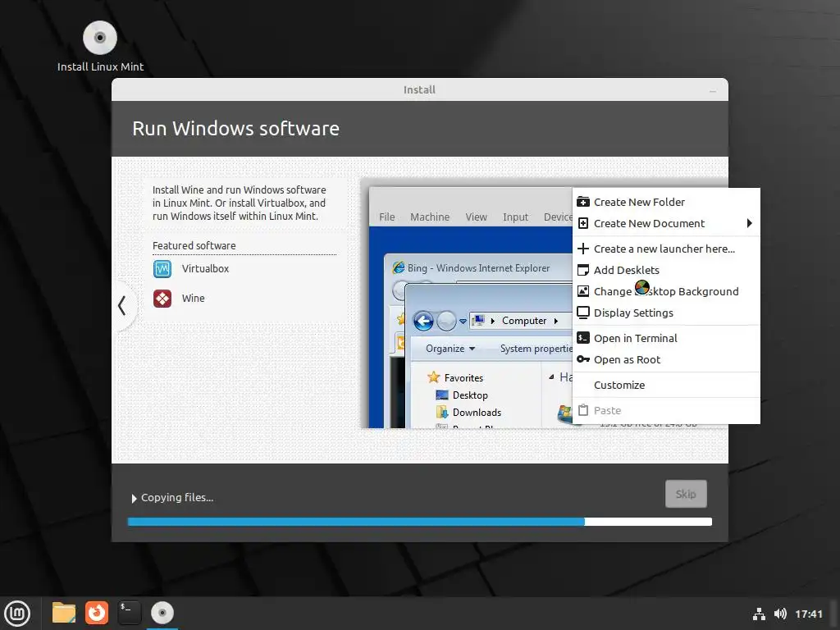Expand the Copying files details triangle

click(x=134, y=498)
